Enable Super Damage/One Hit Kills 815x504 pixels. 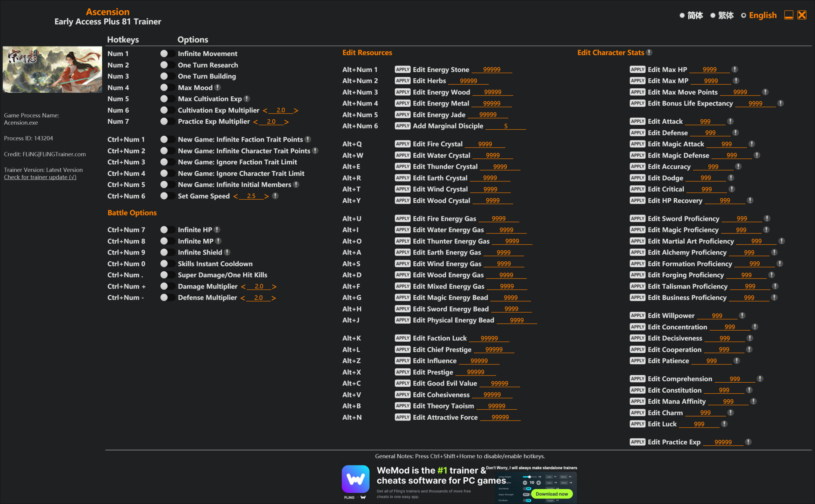click(167, 275)
